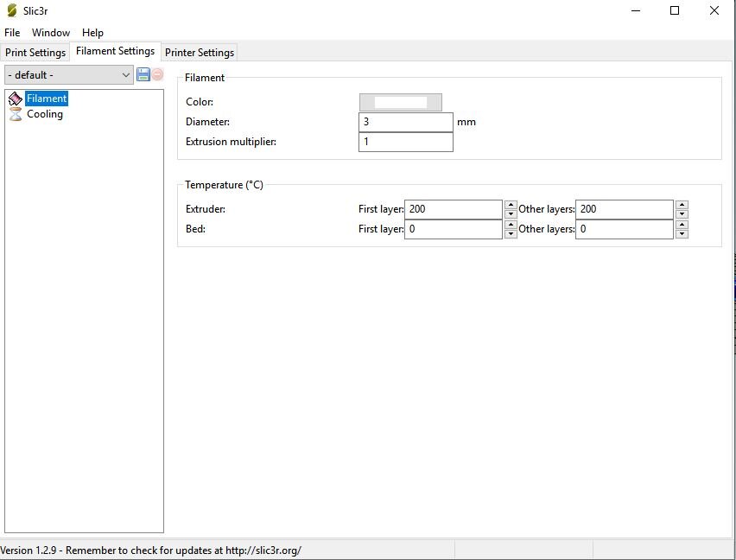Go to the Printer Settings tab
736x560 pixels.
(200, 53)
